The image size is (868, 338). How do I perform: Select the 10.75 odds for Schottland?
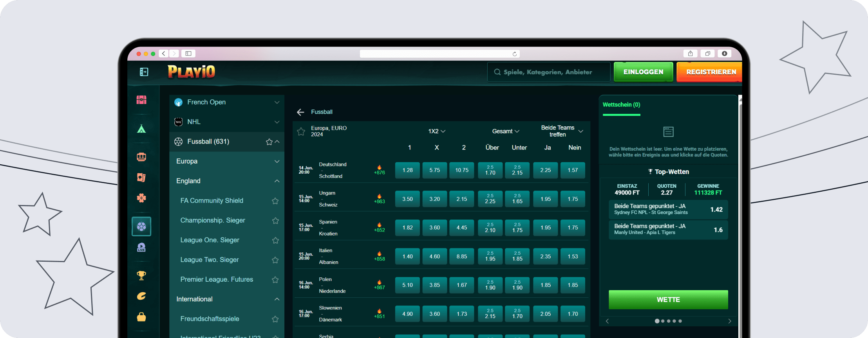click(x=462, y=170)
